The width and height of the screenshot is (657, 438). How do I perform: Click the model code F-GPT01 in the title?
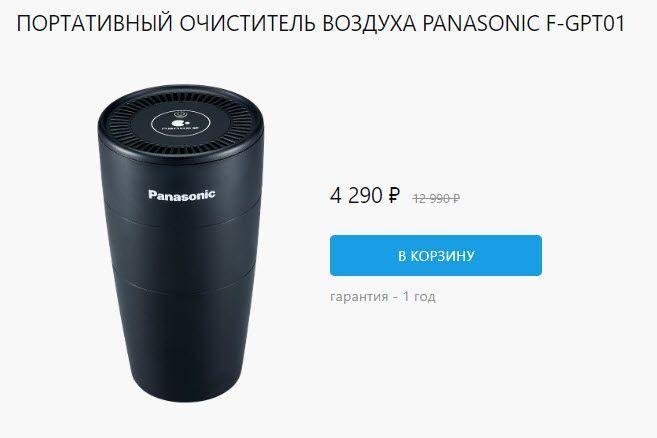pos(585,23)
